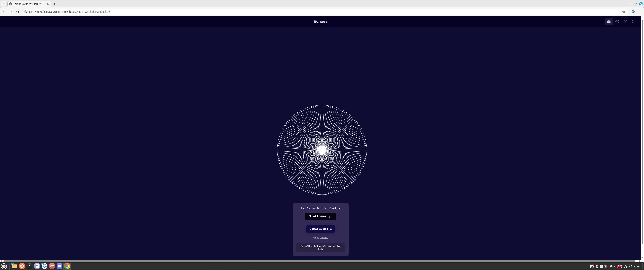Go back using the browser back arrow
The width and height of the screenshot is (644, 270).
click(x=4, y=11)
